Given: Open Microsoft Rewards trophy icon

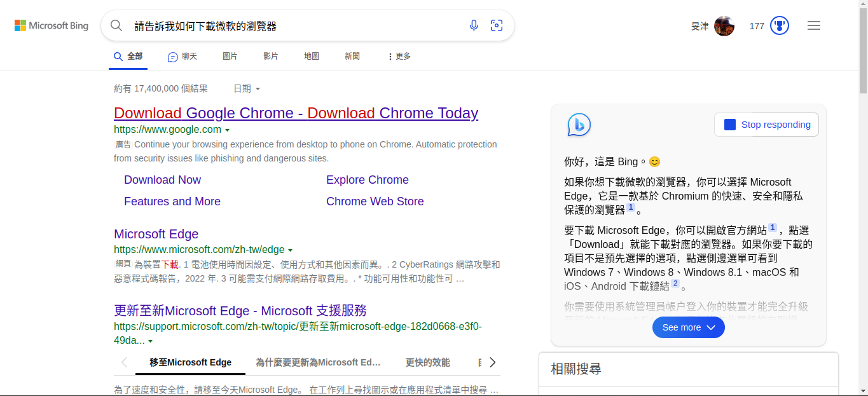Looking at the screenshot, I should pyautogui.click(x=779, y=26).
